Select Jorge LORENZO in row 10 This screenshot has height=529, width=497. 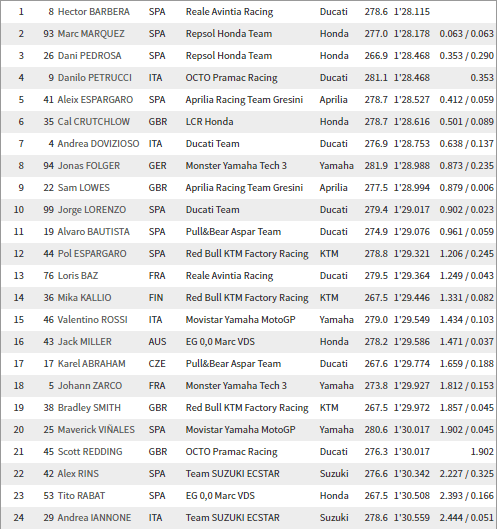coord(92,210)
